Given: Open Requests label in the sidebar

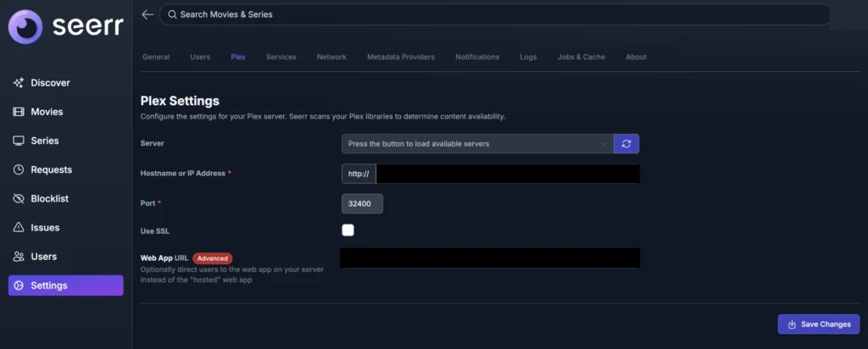Looking at the screenshot, I should (52, 169).
